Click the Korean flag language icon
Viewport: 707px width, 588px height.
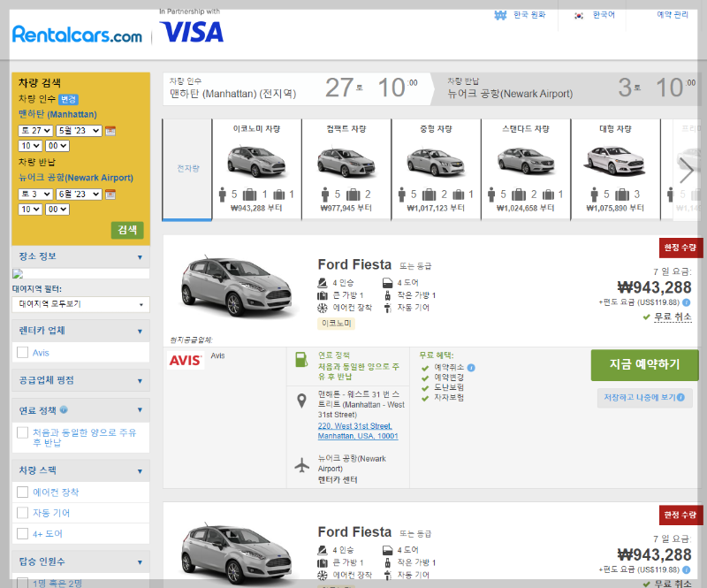pyautogui.click(x=579, y=16)
